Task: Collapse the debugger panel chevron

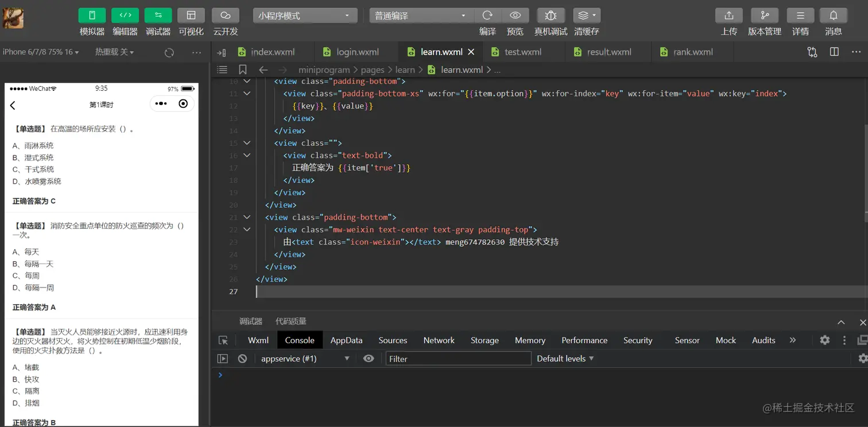Action: pyautogui.click(x=841, y=323)
